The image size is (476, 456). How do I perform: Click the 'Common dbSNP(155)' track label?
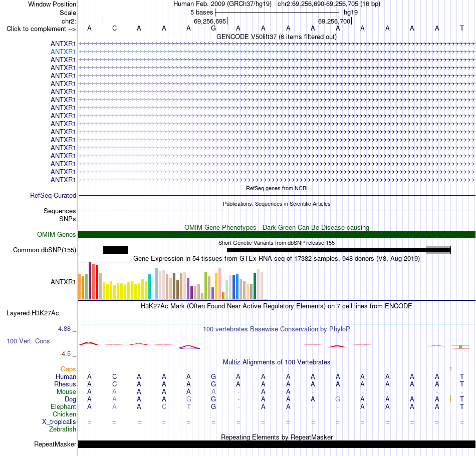pyautogui.click(x=44, y=250)
